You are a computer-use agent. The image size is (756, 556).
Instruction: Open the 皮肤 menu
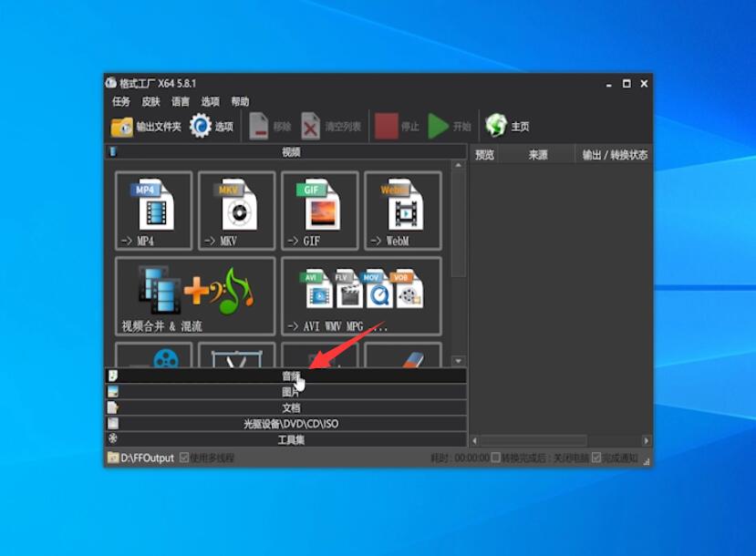tap(150, 101)
